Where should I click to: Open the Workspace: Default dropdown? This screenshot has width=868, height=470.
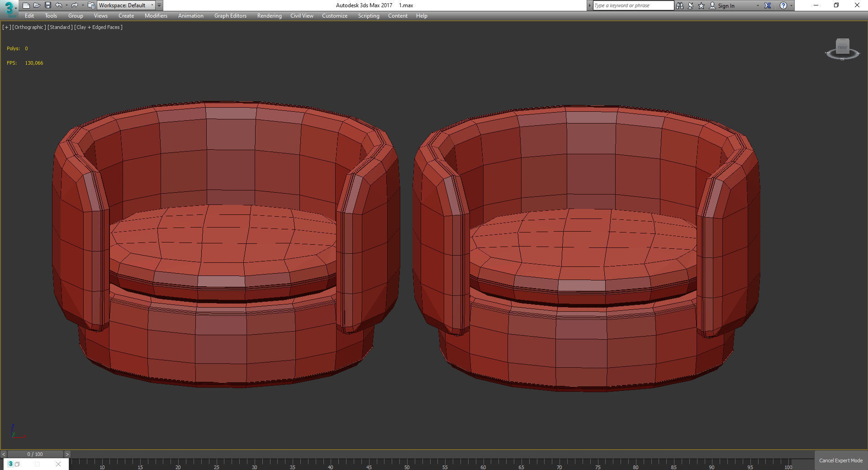point(126,5)
